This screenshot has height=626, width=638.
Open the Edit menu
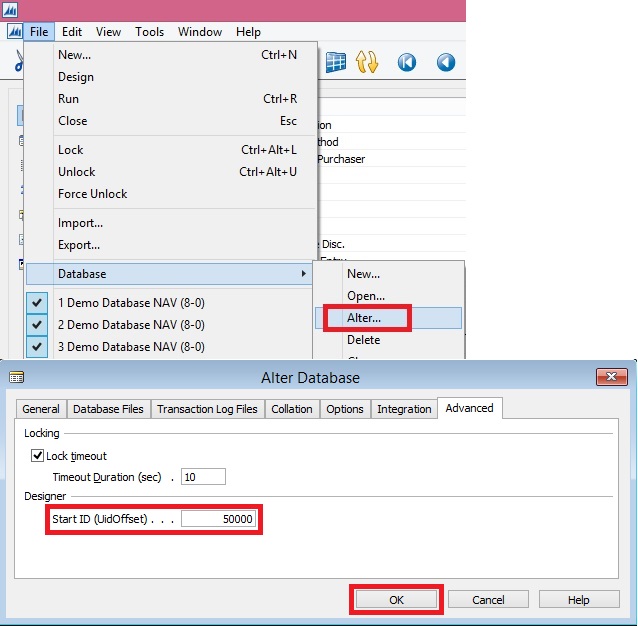[72, 32]
